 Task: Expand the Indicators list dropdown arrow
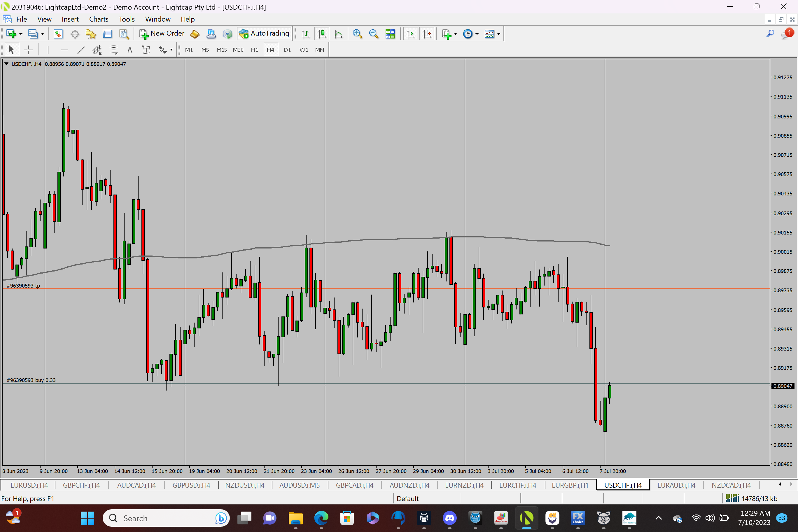pyautogui.click(x=456, y=34)
